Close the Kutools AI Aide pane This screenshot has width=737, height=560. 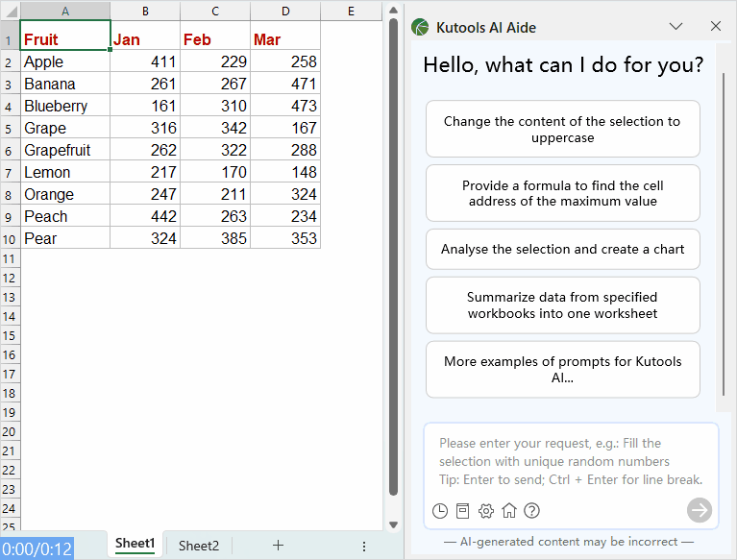[x=715, y=27]
